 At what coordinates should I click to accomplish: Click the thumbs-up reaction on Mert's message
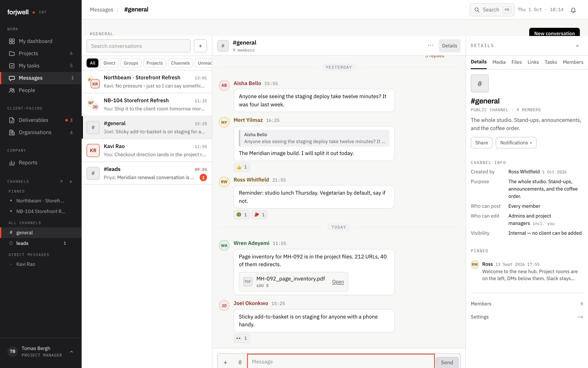tap(242, 167)
